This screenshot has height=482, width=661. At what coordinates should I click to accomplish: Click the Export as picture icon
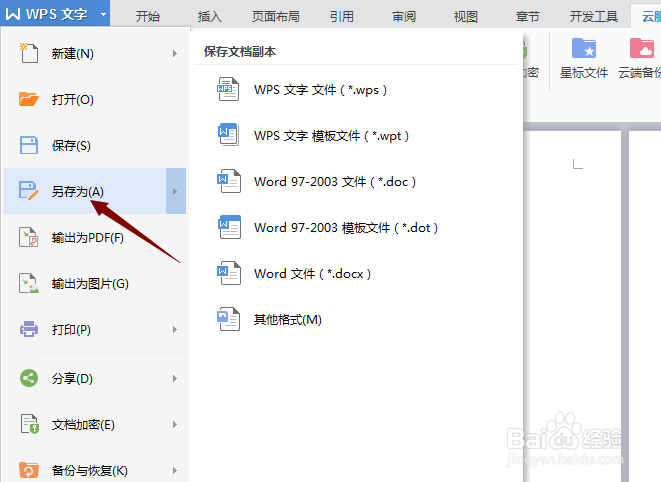pos(29,283)
